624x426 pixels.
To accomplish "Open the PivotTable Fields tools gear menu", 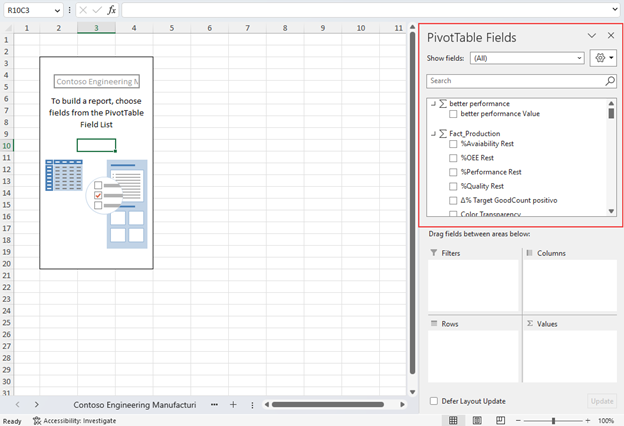I will coord(603,58).
